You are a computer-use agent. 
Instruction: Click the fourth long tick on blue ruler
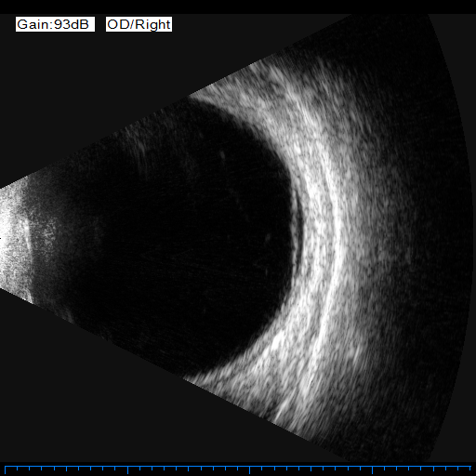tap(372, 470)
